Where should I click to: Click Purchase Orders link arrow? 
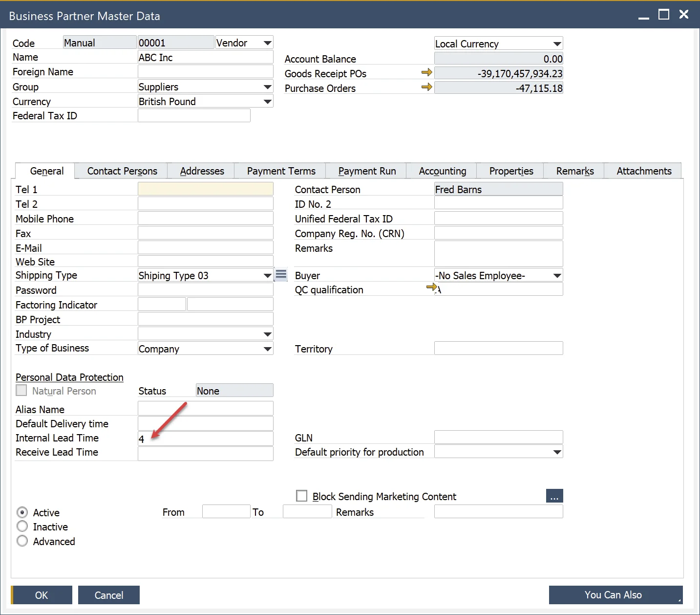[426, 88]
